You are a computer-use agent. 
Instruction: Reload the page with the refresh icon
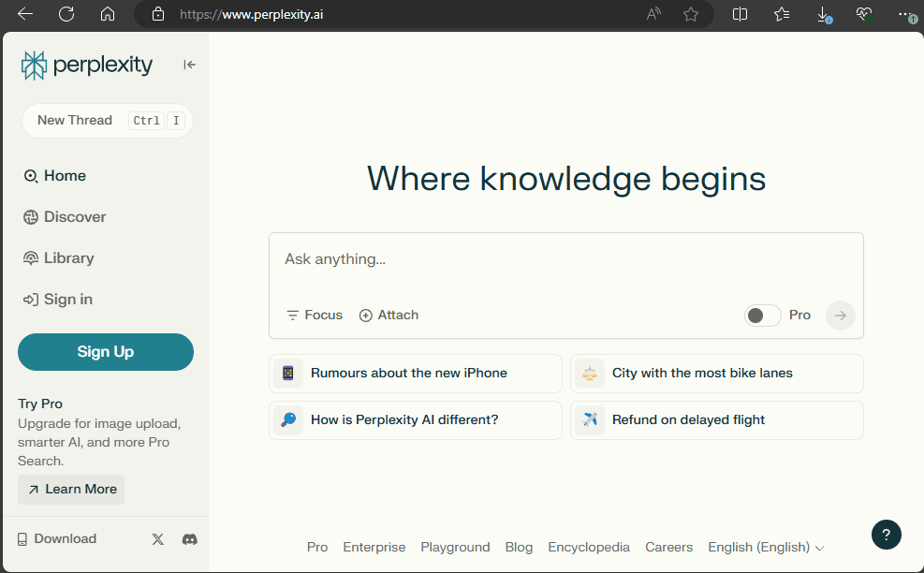tap(66, 14)
